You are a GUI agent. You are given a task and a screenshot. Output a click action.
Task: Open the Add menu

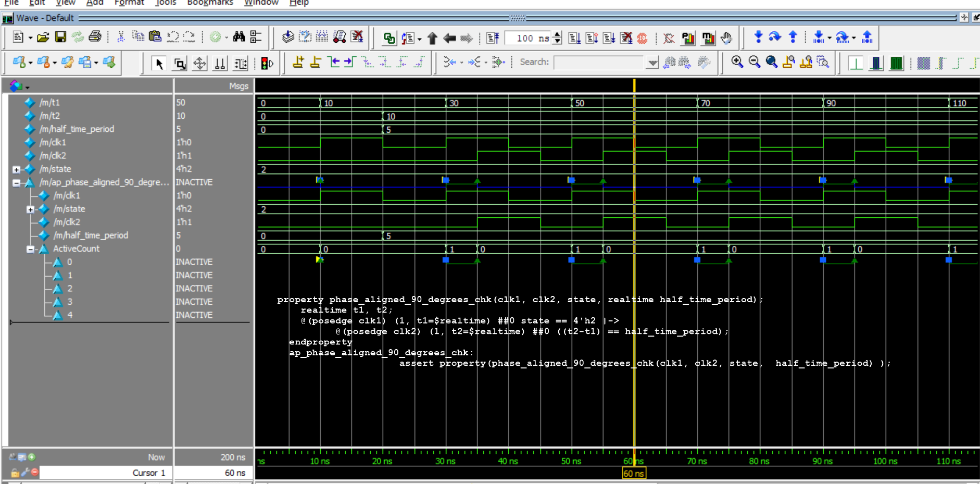[95, 3]
